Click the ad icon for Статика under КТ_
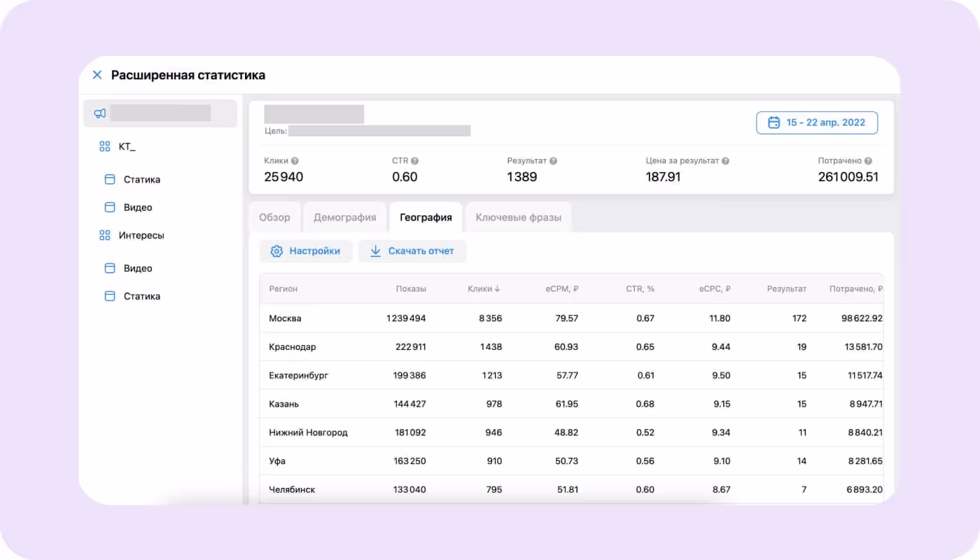Screen dimensions: 980x560 click(109, 179)
